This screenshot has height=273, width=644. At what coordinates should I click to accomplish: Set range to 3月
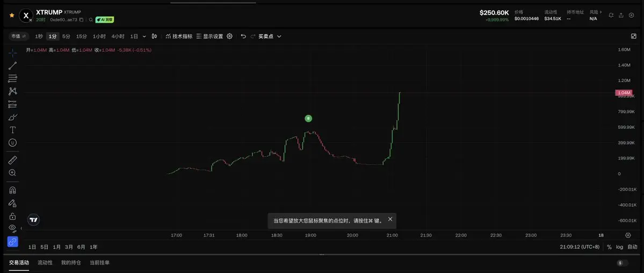tap(69, 247)
